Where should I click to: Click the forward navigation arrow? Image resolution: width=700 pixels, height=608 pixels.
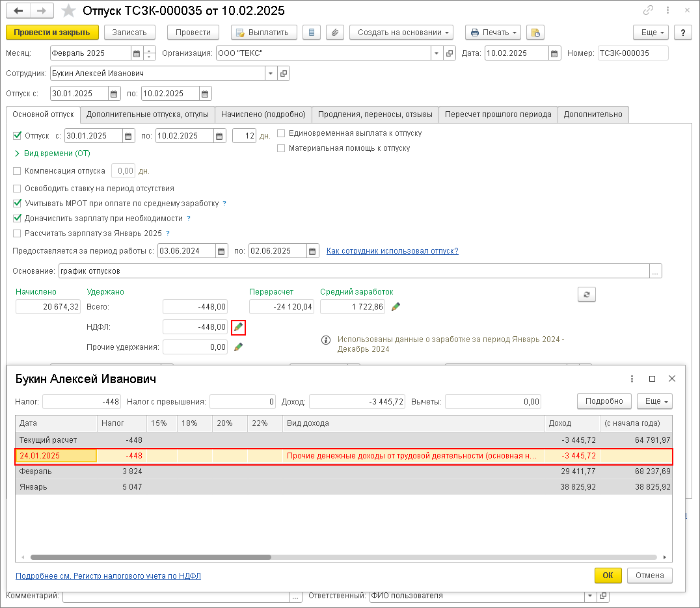click(42, 10)
